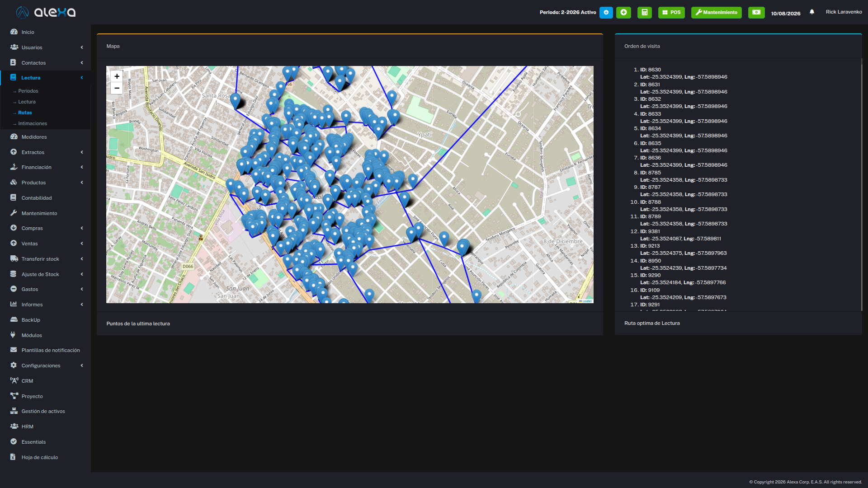The width and height of the screenshot is (868, 488).
Task: Expand the Compras menu chevron
Action: (82, 228)
